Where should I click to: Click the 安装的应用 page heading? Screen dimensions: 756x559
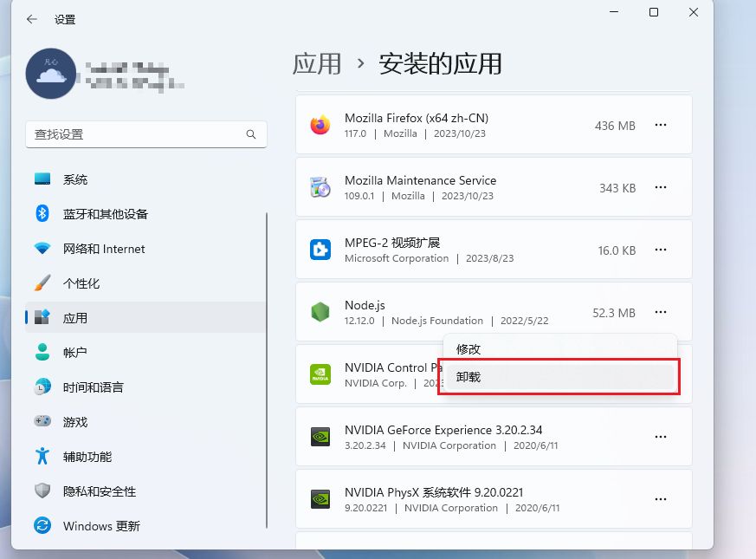440,64
